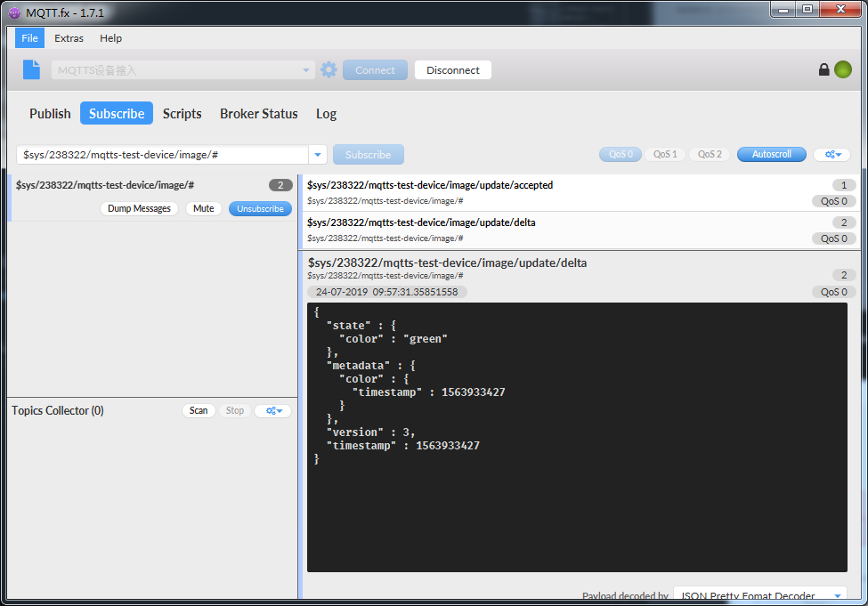Image resolution: width=868 pixels, height=606 pixels.
Task: Select the subscribed topic $sys/238322/mqtts-test-device/image/# entry
Action: [x=153, y=198]
